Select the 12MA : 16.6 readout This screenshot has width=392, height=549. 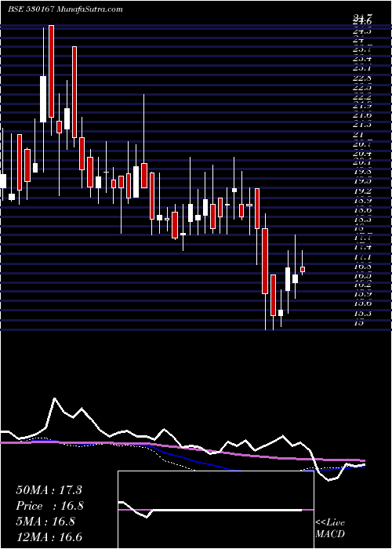pyautogui.click(x=51, y=537)
